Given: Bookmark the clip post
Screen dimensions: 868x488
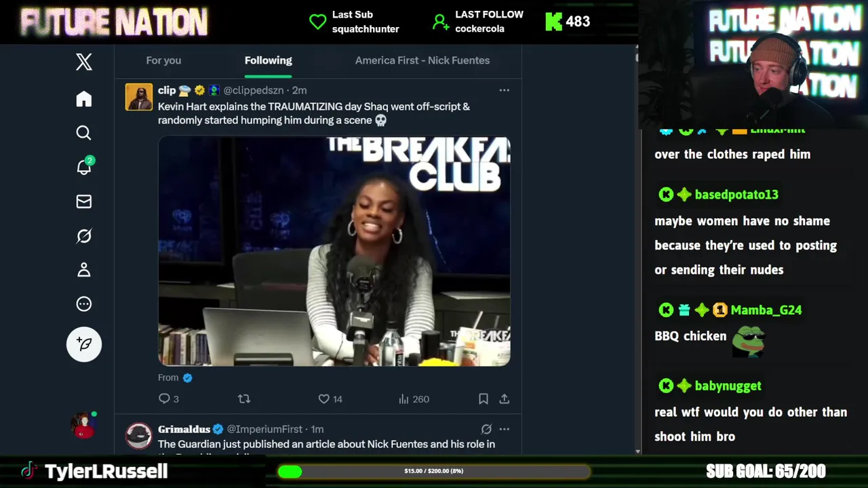Looking at the screenshot, I should [484, 399].
